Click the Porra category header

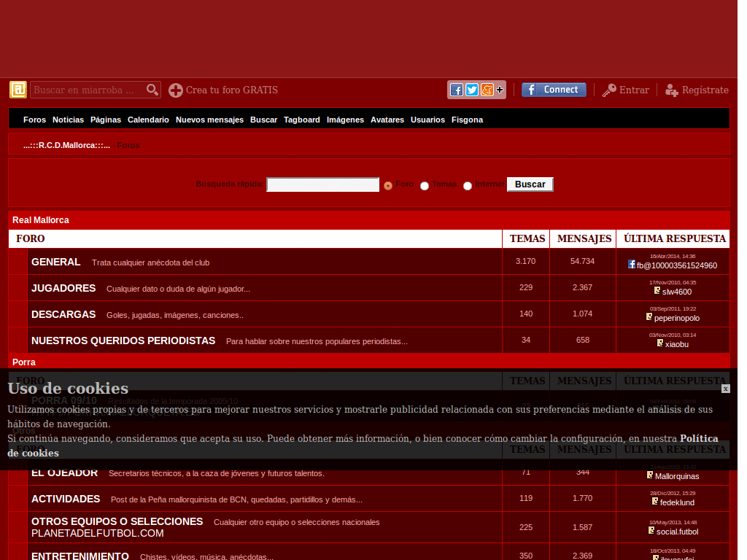click(24, 362)
